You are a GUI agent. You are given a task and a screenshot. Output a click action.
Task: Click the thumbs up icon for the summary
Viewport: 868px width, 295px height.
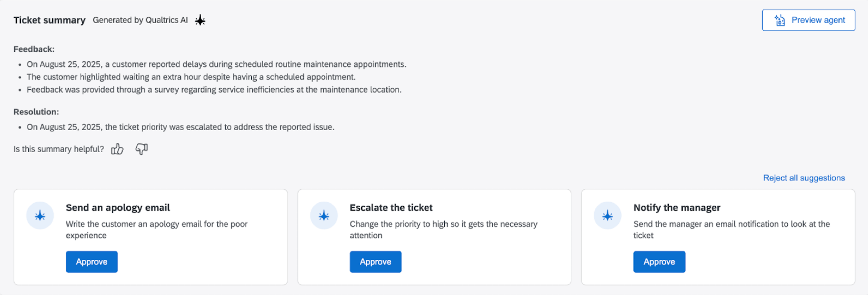[117, 149]
